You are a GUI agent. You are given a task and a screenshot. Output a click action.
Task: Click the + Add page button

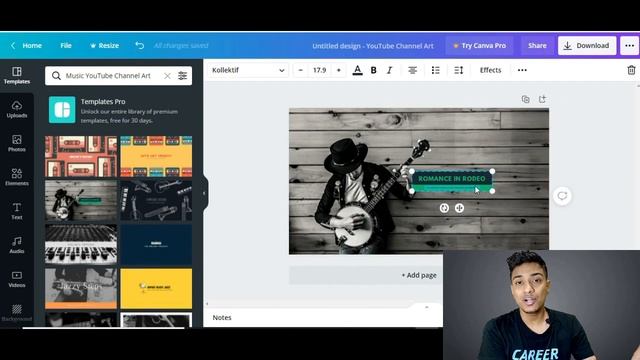[x=419, y=275]
